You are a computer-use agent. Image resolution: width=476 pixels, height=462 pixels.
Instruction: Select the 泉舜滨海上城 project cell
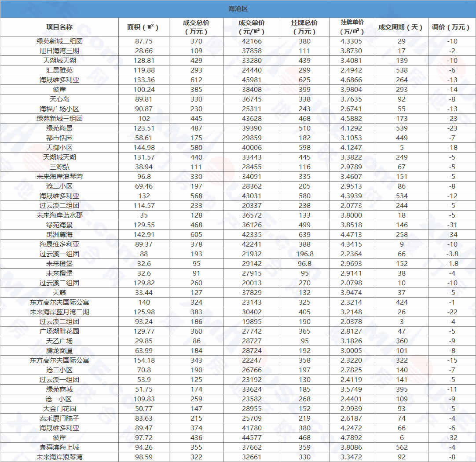(59, 447)
